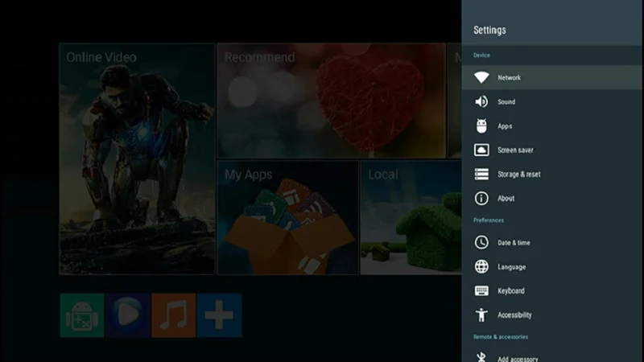Open Accessibility preferences
Viewport: 644px width, 362px height.
[x=552, y=315]
